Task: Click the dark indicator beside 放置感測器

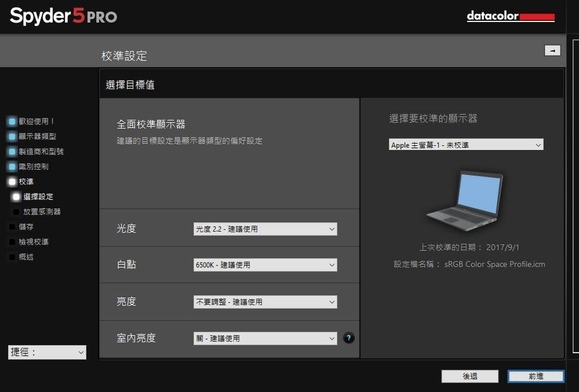Action: (16, 212)
